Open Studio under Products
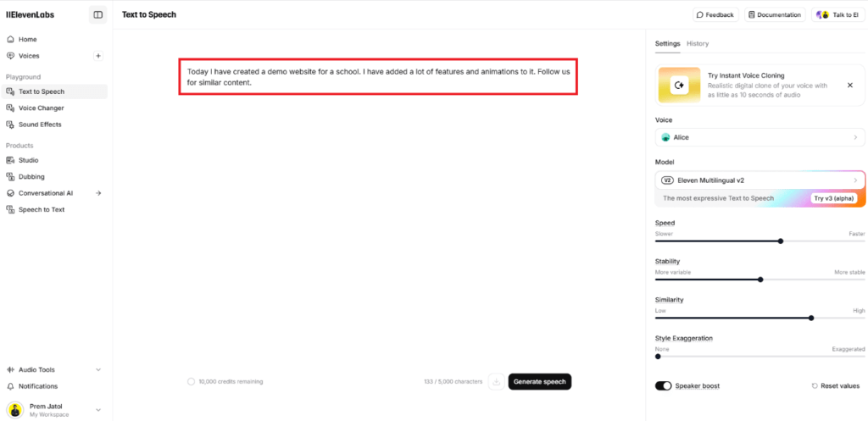The width and height of the screenshot is (868, 421). point(54,160)
